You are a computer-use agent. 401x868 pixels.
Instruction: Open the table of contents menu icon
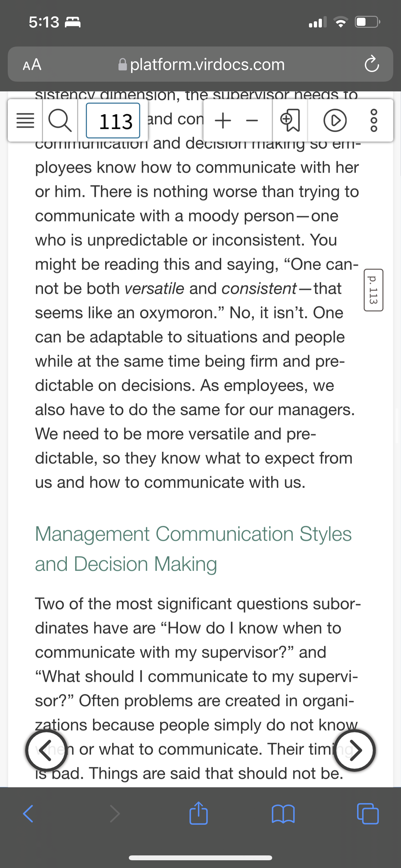point(25,121)
